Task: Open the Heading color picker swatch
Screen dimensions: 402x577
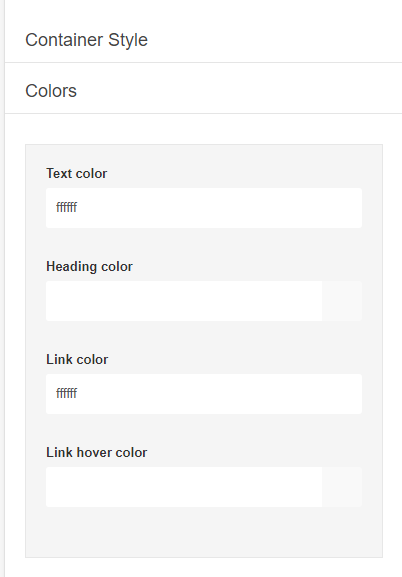Action: [342, 301]
